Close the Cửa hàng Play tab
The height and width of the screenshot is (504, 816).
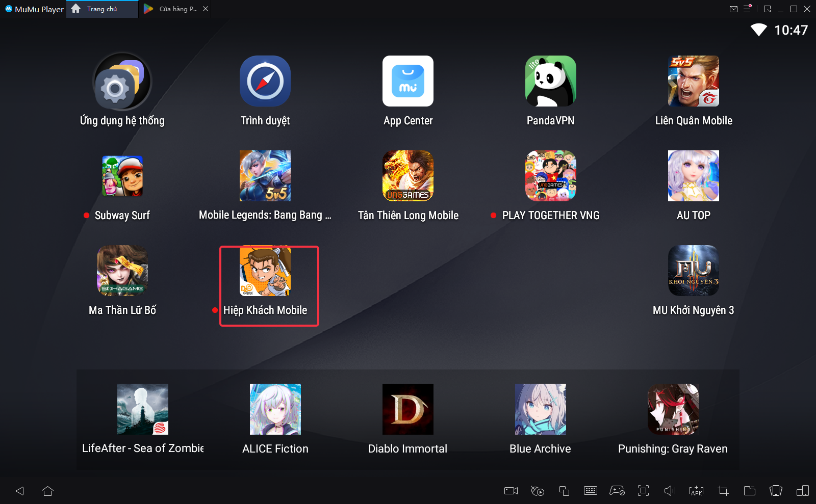point(206,9)
